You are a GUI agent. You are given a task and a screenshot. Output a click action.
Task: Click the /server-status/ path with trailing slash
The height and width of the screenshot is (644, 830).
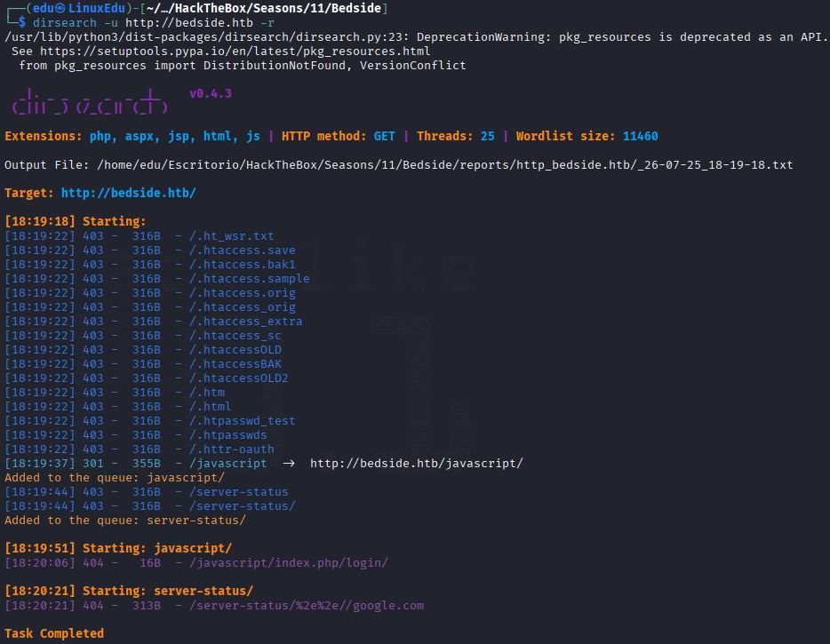(x=243, y=506)
